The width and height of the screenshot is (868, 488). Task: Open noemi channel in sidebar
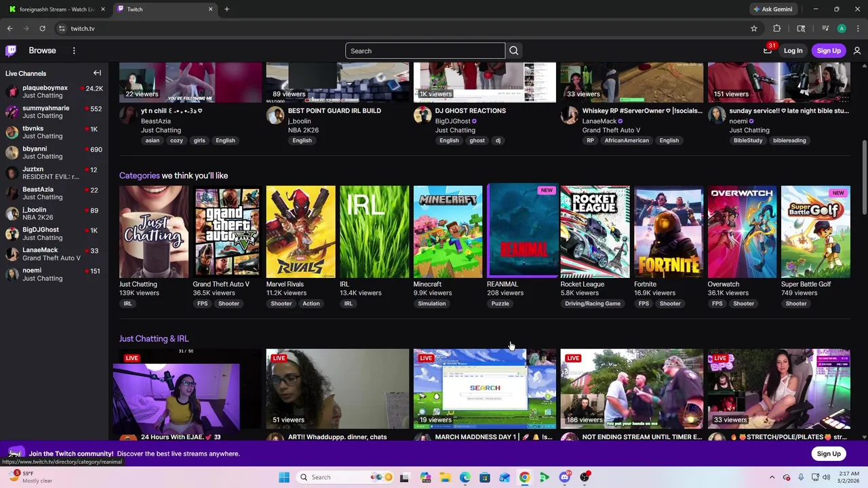point(54,274)
